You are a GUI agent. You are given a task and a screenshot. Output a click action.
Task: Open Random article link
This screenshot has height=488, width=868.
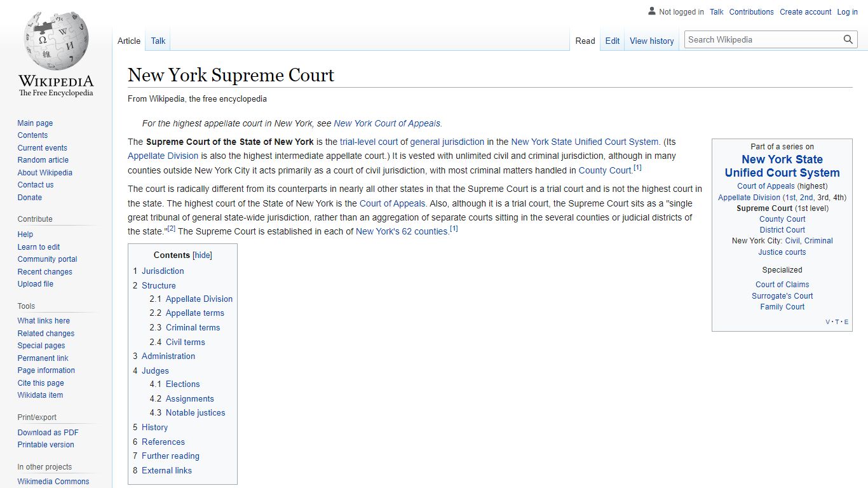pyautogui.click(x=43, y=160)
